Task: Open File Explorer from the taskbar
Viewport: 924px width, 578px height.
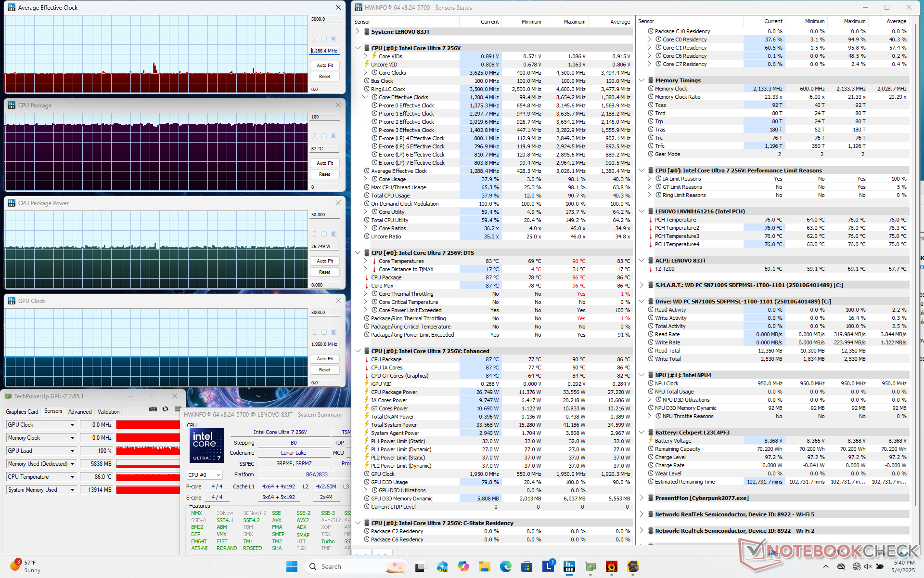Action: coord(484,566)
